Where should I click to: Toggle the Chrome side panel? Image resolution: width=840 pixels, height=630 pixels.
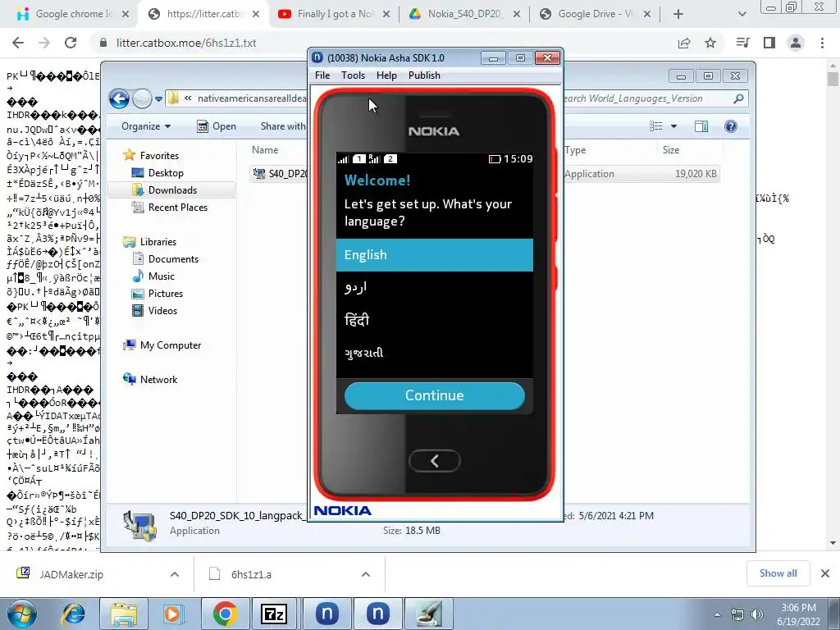point(769,43)
